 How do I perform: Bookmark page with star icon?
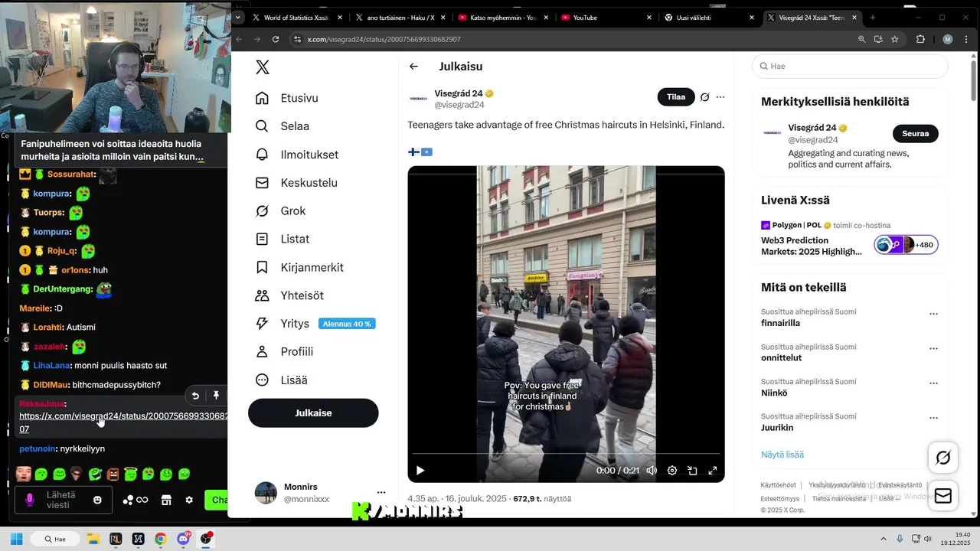point(894,39)
